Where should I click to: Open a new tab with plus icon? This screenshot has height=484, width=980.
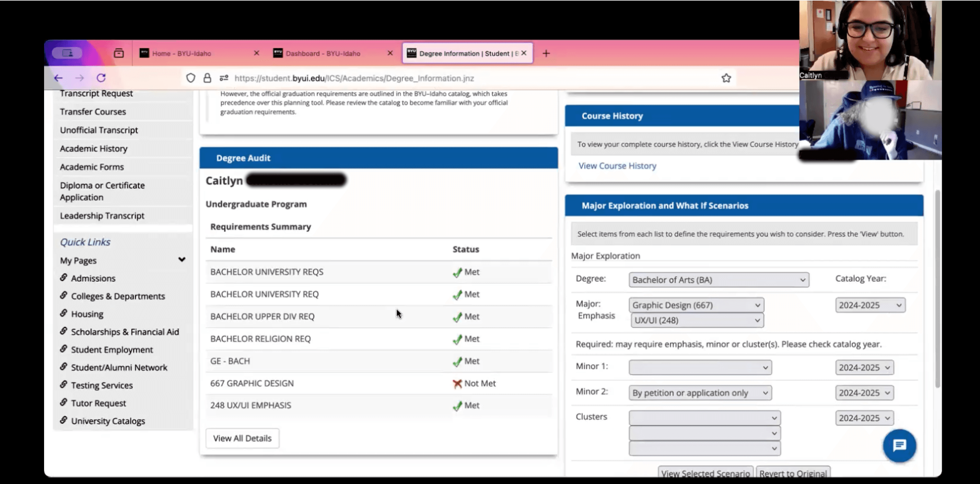[x=546, y=53]
